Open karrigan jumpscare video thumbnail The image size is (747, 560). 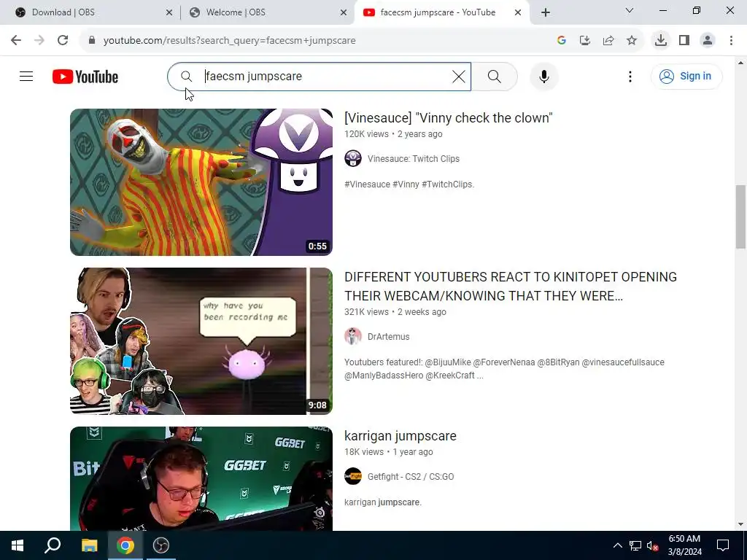pos(201,478)
